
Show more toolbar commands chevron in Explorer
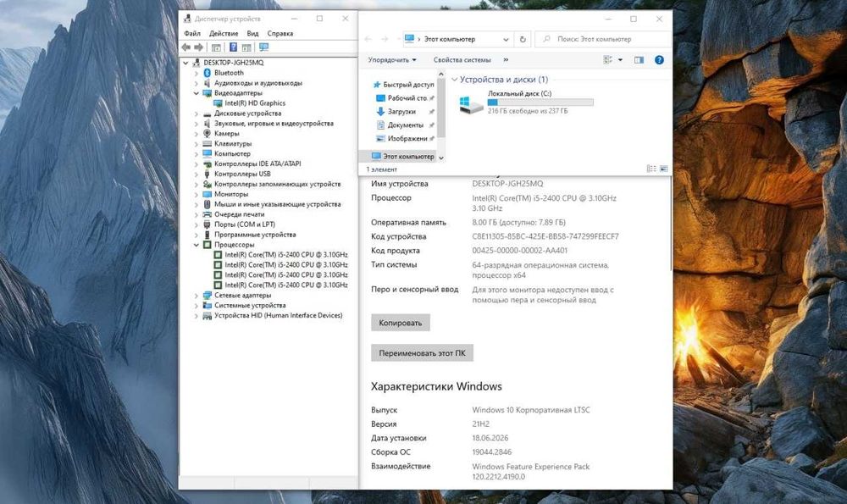(x=506, y=60)
